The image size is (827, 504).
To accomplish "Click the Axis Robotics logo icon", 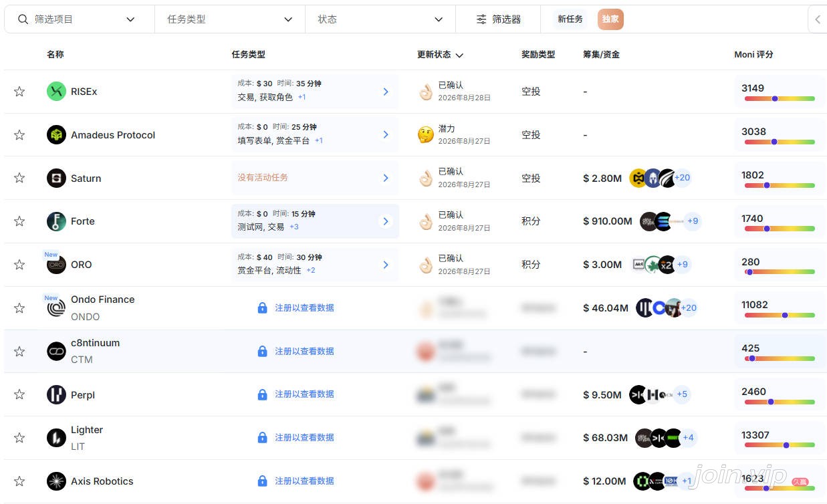I will [x=56, y=481].
